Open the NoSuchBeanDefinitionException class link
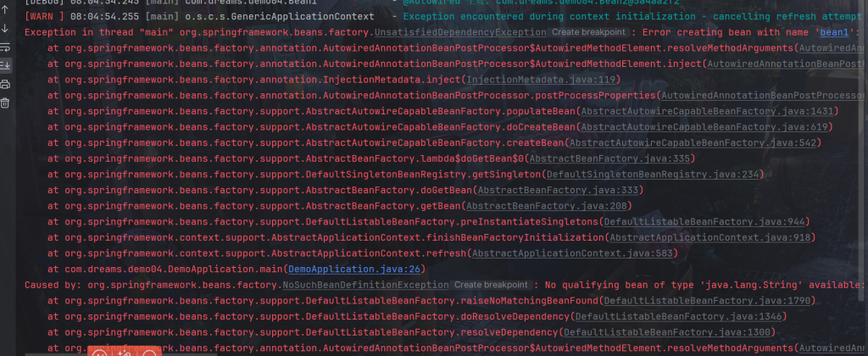Viewport: 868px width, 356px height. pos(365,285)
